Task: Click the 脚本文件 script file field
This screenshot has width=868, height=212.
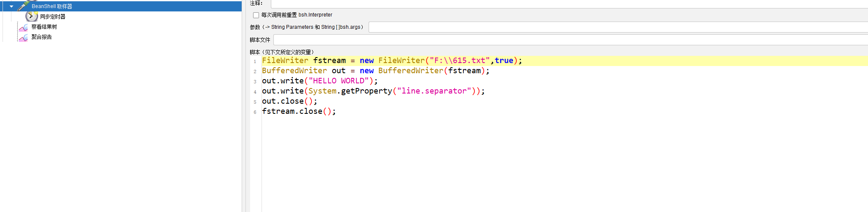Action: click(x=570, y=40)
